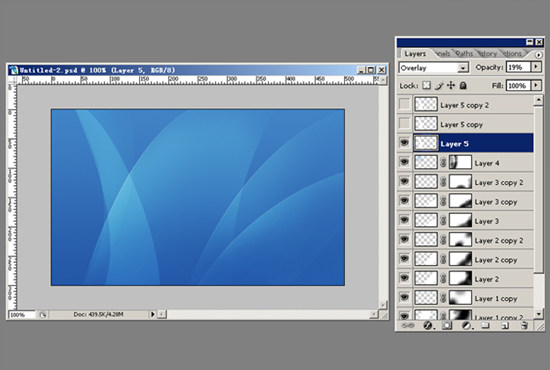550x370 pixels.
Task: Click mask link chain icon on Layer 2
Action: click(x=443, y=279)
